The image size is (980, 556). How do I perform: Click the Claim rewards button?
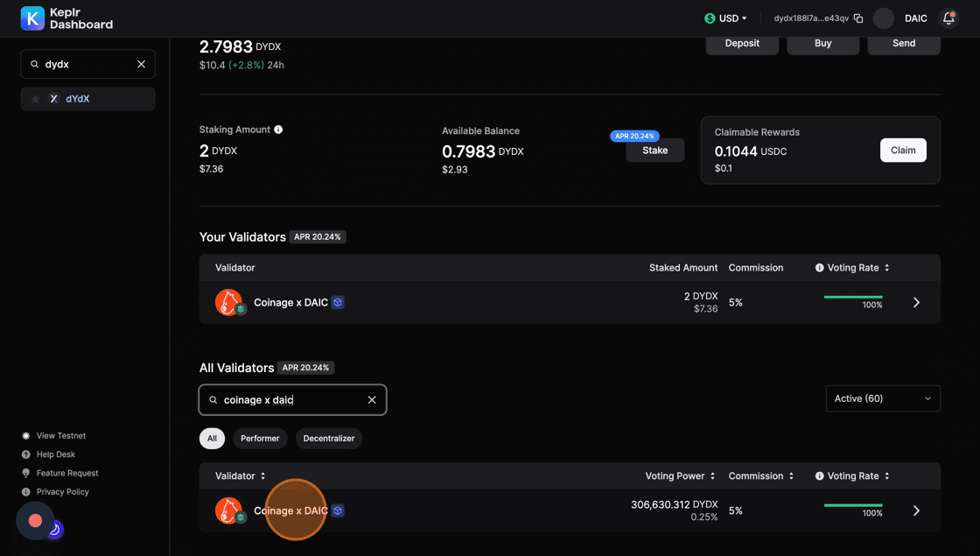click(903, 151)
